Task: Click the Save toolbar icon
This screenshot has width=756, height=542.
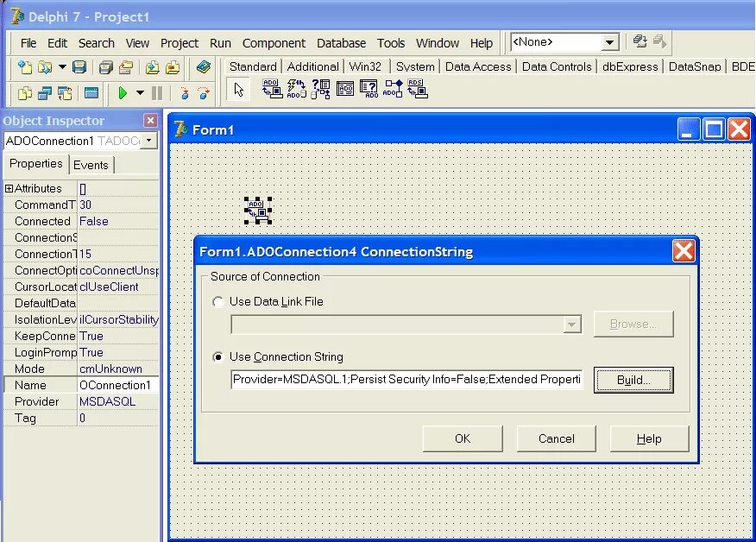Action: (x=79, y=67)
